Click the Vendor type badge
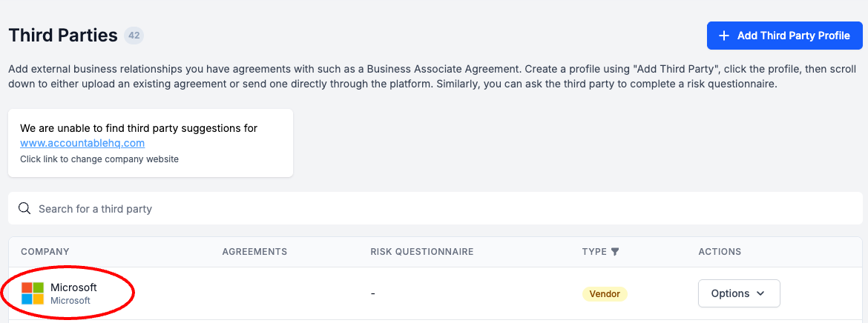This screenshot has width=868, height=323. 605,294
